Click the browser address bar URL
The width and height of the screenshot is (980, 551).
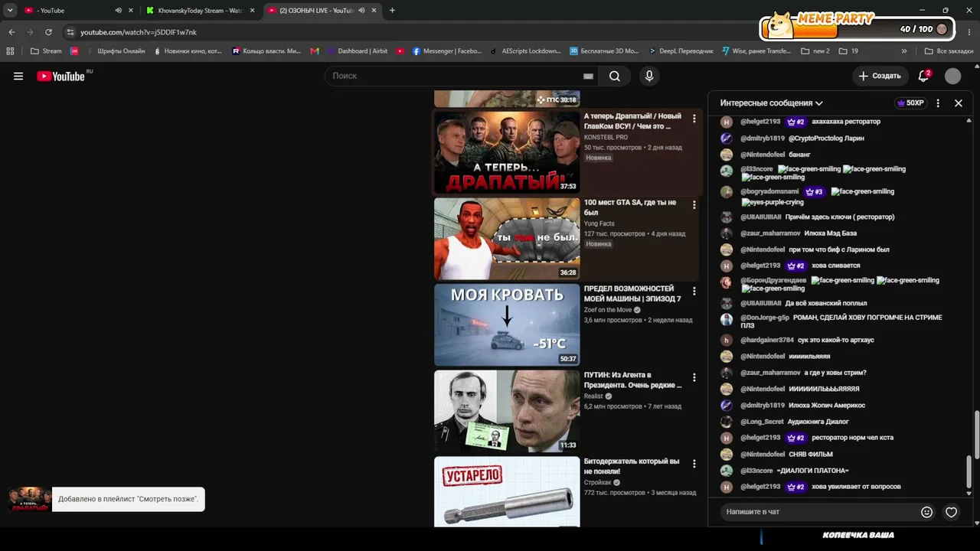(139, 32)
